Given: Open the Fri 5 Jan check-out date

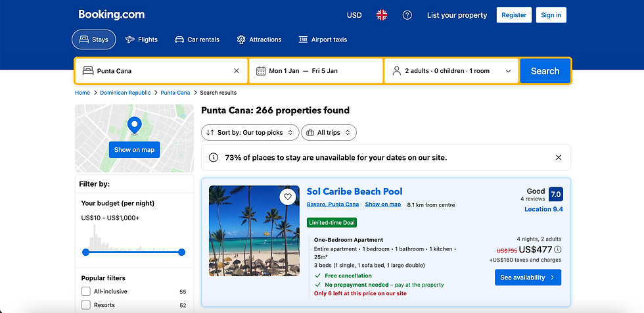Looking at the screenshot, I should click(x=325, y=70).
